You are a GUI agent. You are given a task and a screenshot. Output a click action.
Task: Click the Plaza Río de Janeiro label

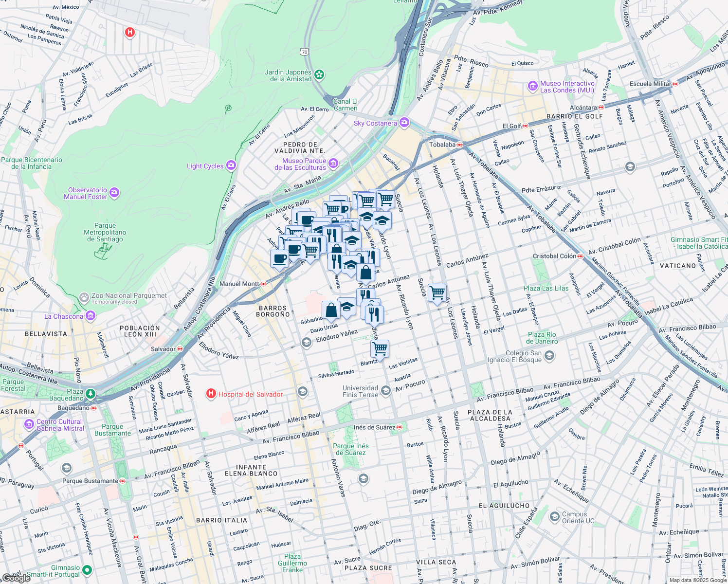(x=542, y=338)
